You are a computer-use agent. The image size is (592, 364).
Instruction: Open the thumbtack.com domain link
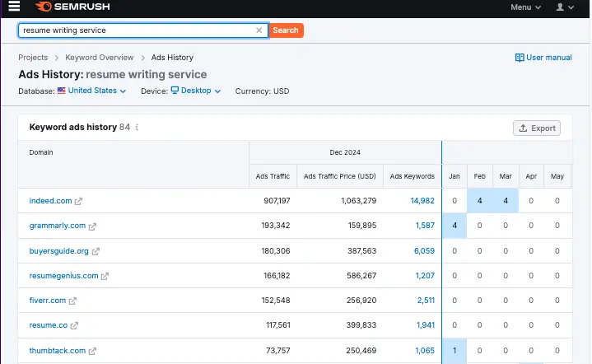[58, 350]
